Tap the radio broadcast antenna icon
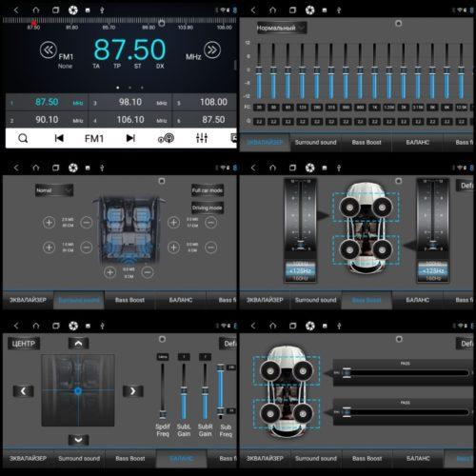The width and height of the screenshot is (476, 476). [x=166, y=138]
